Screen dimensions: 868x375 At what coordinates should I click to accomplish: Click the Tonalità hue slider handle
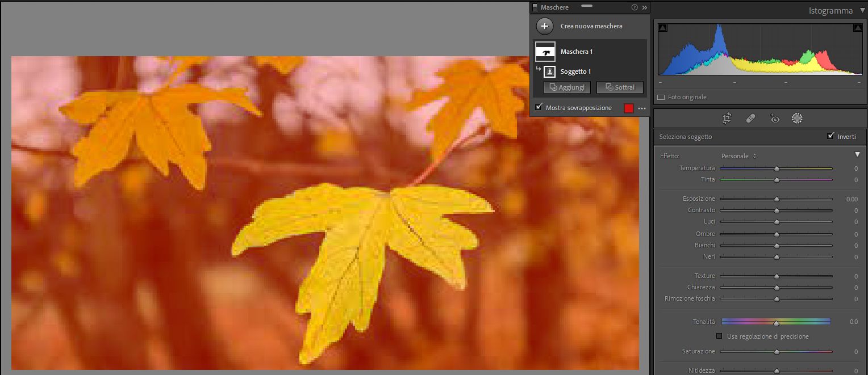click(777, 323)
